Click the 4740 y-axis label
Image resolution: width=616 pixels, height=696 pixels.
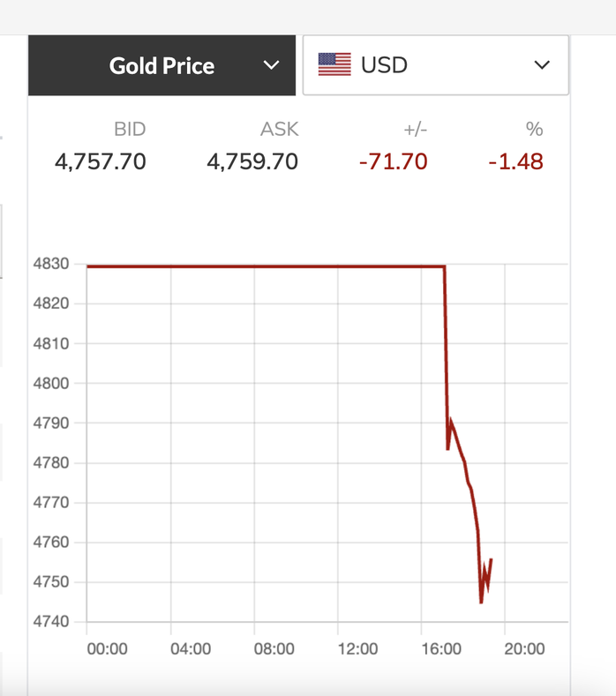[50, 622]
